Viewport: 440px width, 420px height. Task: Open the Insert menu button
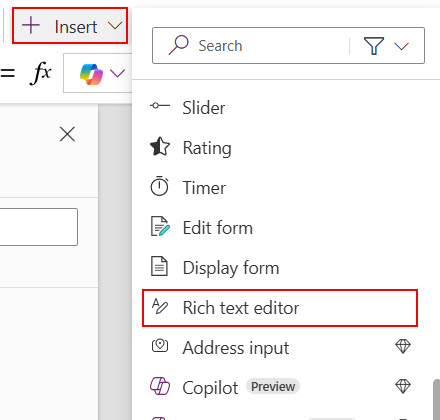[x=70, y=26]
